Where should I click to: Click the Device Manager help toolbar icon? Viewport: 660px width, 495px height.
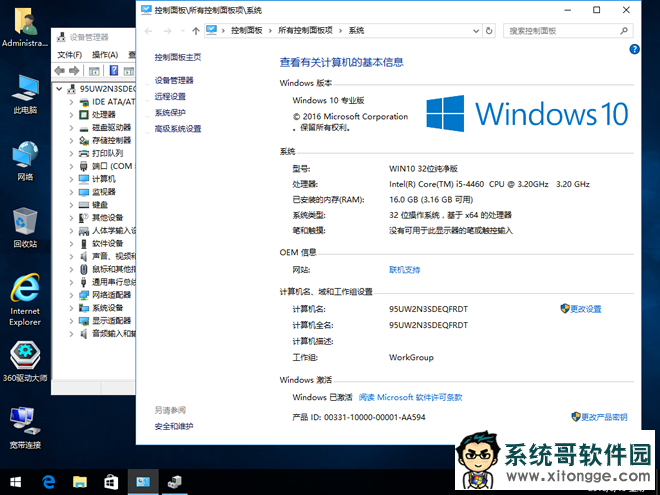click(x=114, y=71)
